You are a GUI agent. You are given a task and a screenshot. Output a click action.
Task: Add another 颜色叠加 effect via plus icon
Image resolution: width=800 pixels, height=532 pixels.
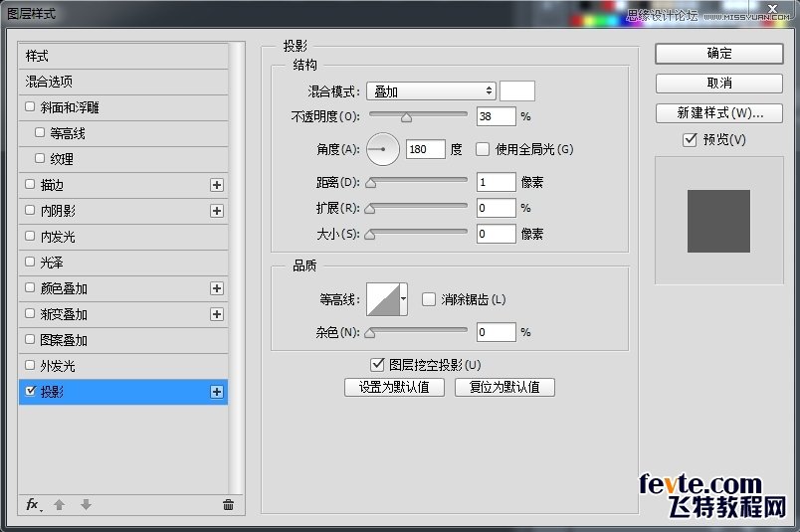(217, 288)
